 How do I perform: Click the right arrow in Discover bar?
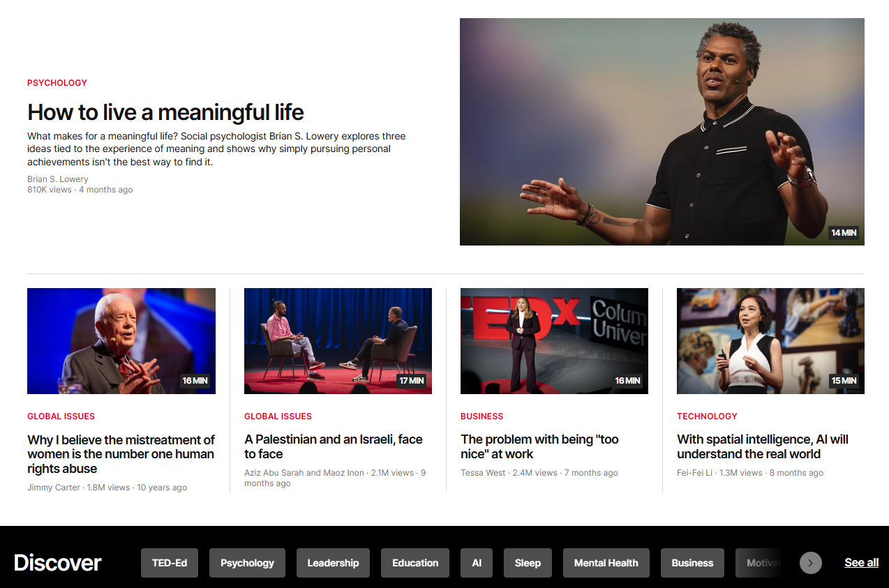pyautogui.click(x=810, y=563)
